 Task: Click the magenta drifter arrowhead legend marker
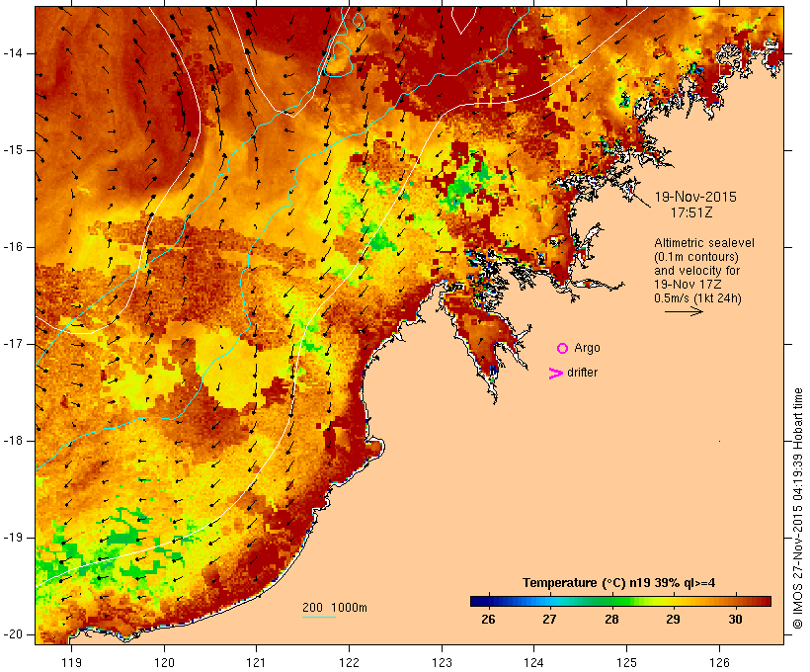click(555, 374)
